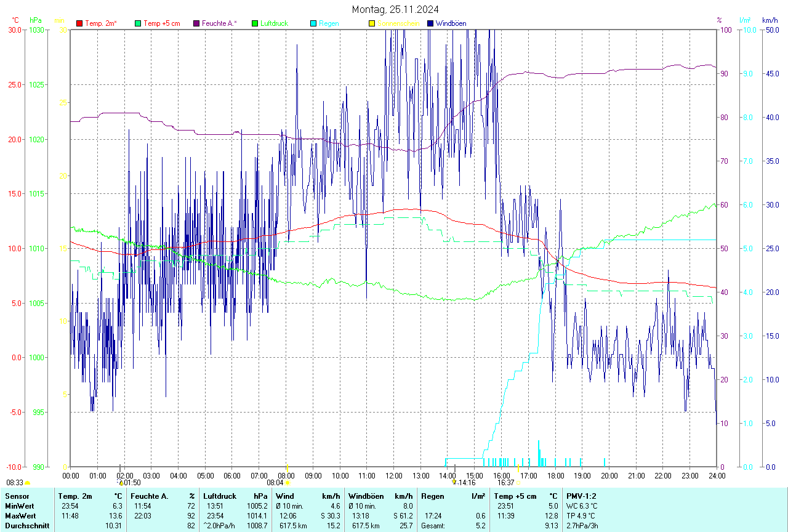Click the 'Durchschnitt' row header
Image resolution: width=788 pixels, height=532 pixels.
(27, 525)
